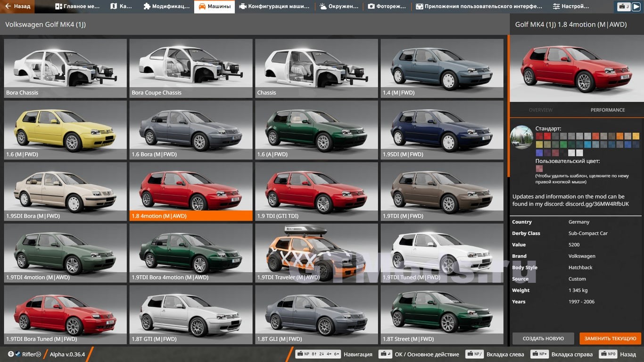
Task: Open the Настройки tab
Action: click(571, 7)
